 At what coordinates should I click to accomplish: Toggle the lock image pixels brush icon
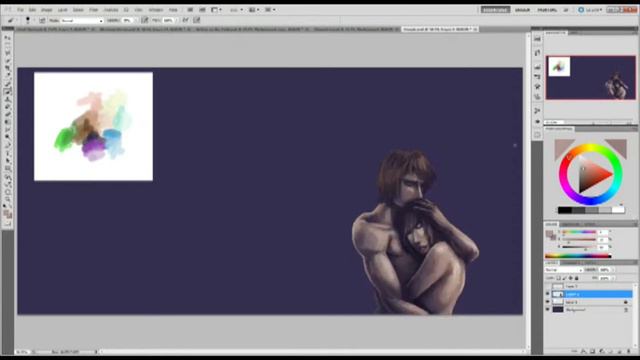564,278
